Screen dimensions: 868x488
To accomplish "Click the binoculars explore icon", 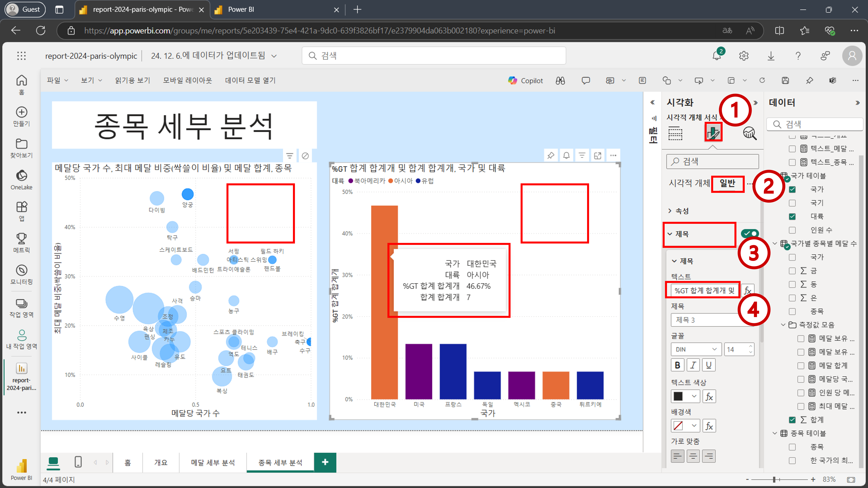I will coord(560,80).
